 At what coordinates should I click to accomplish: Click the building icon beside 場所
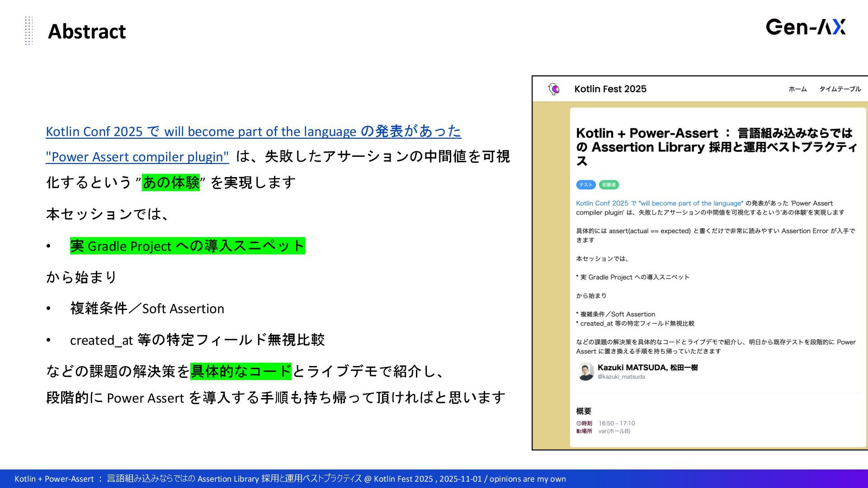click(579, 431)
